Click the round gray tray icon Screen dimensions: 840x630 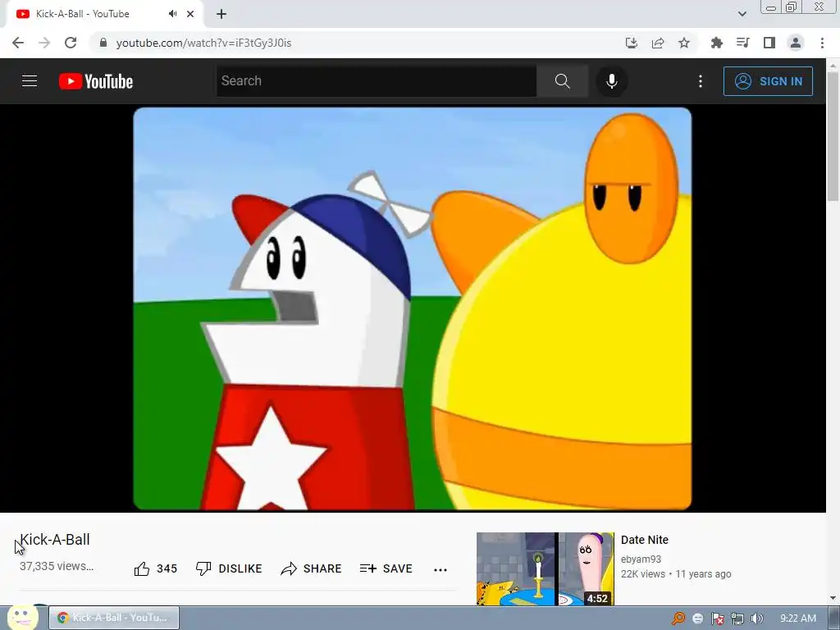(697, 619)
